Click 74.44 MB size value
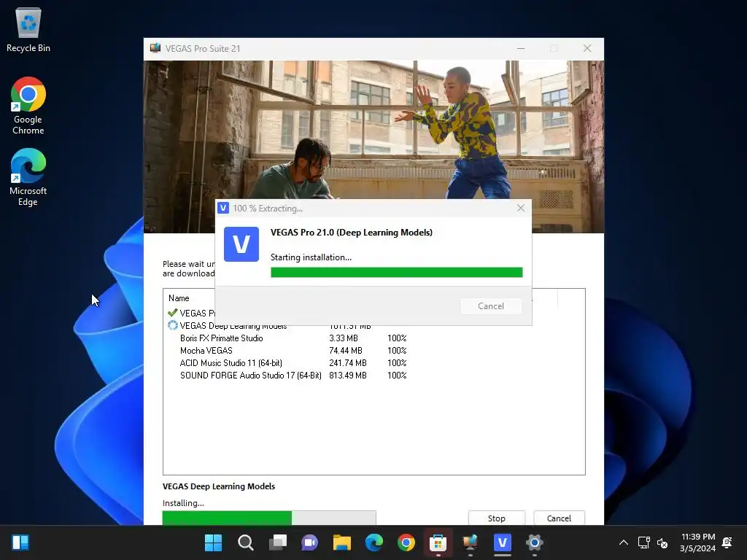The image size is (747, 560). click(346, 351)
